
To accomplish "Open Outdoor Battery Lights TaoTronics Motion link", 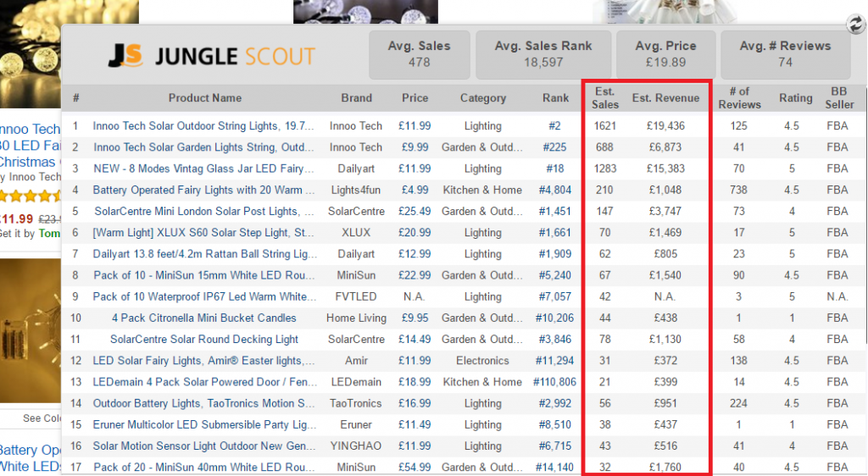I will point(203,403).
